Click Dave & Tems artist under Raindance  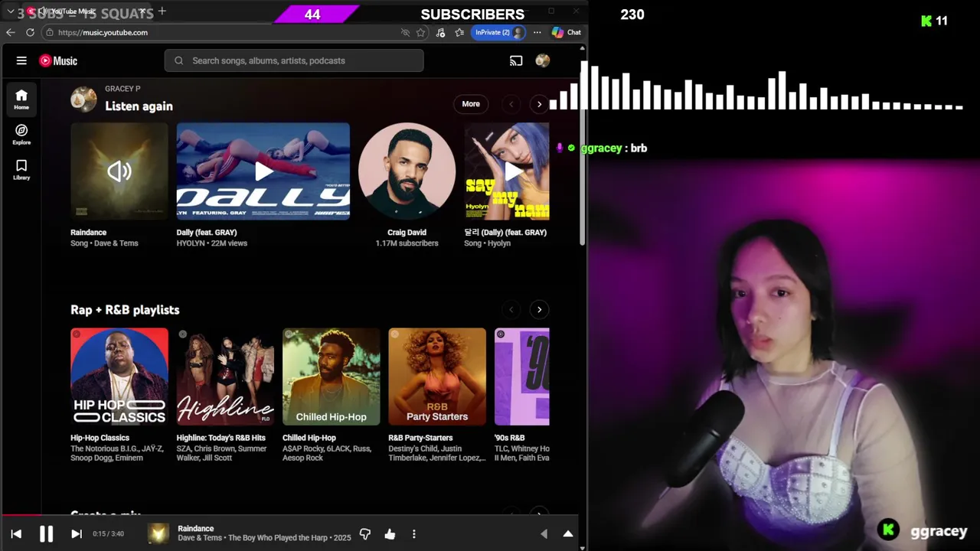pyautogui.click(x=116, y=243)
